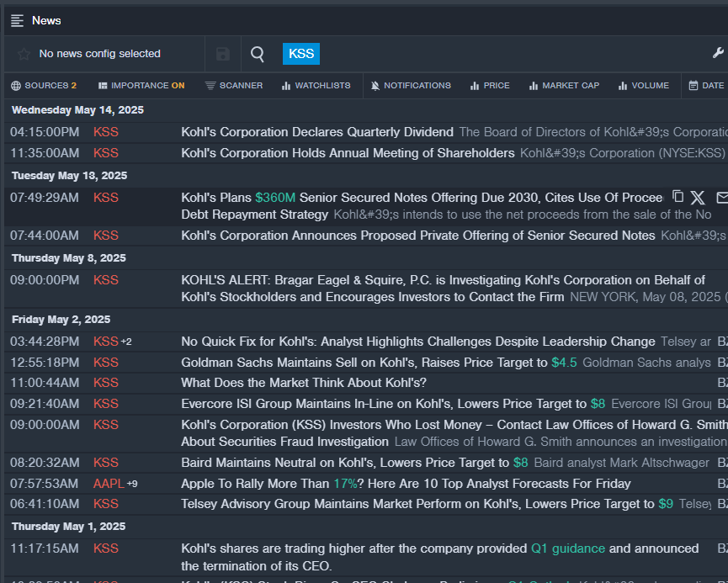Email the $360M Senior Notes story
Image resolution: width=728 pixels, height=583 pixels.
(x=722, y=198)
